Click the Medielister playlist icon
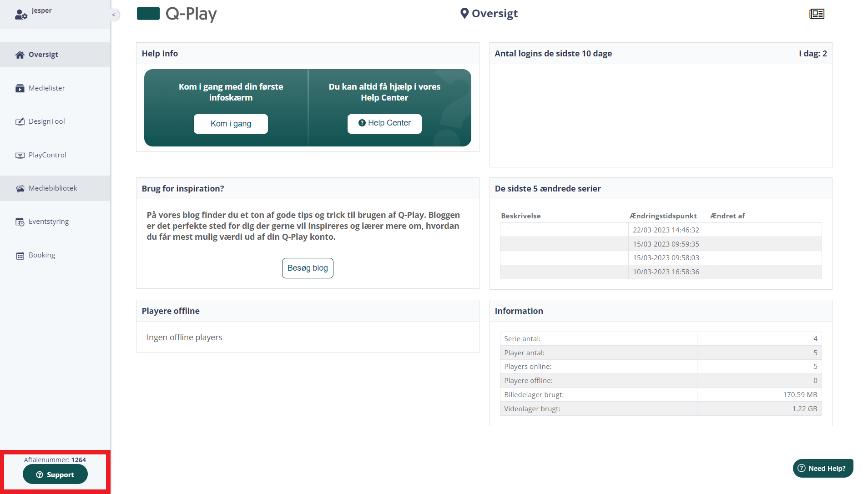The image size is (868, 494). pos(20,88)
